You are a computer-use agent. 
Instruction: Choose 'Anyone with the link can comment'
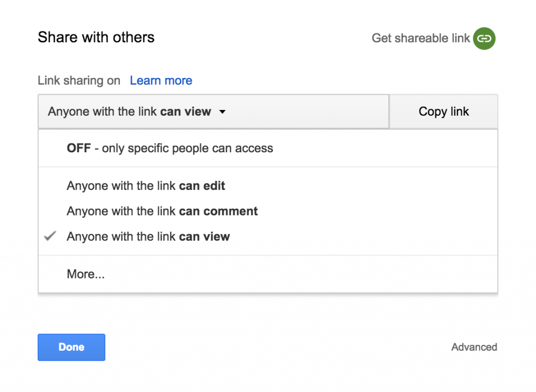pyautogui.click(x=162, y=211)
